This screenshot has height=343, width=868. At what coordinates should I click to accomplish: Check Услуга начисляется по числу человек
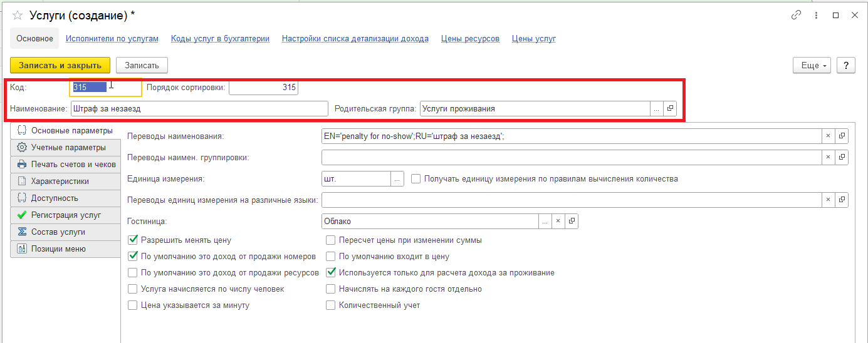pos(132,289)
